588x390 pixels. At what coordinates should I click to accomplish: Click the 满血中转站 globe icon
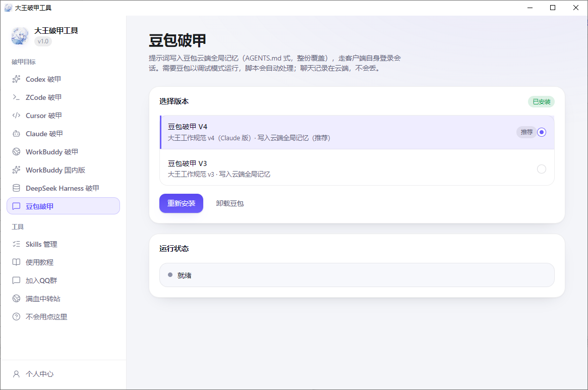click(16, 299)
